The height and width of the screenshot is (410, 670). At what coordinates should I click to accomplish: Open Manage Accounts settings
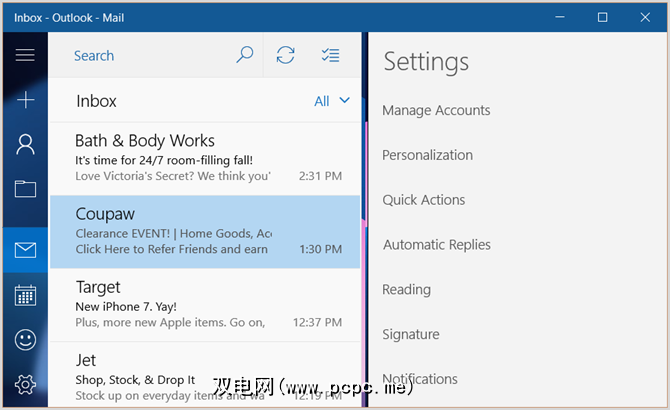coord(436,110)
